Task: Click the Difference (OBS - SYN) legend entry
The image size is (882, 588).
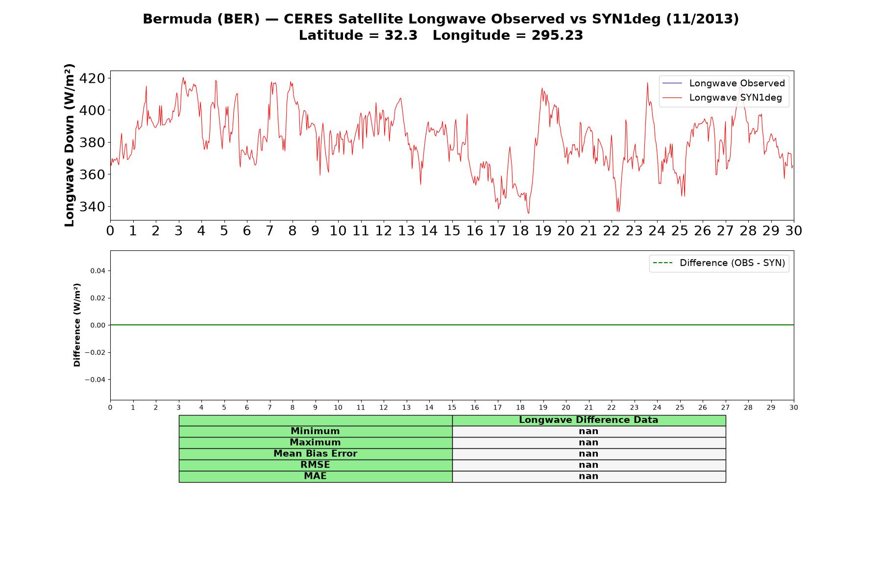Action: pyautogui.click(x=719, y=263)
